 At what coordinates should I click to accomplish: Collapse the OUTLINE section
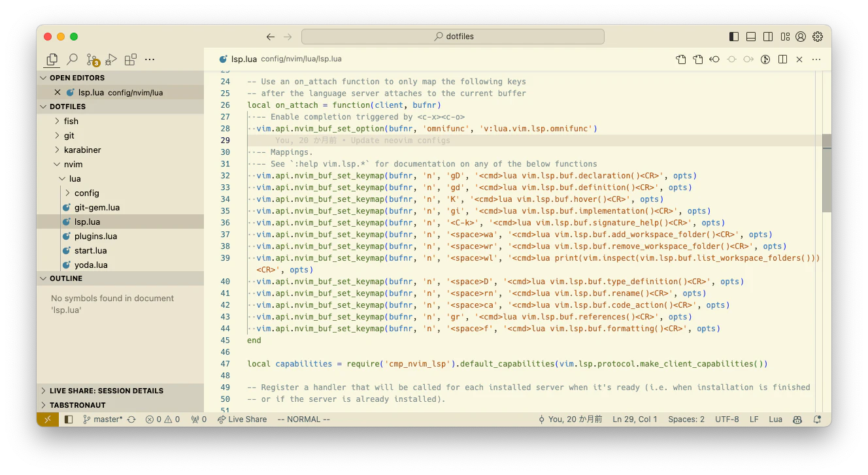tap(120, 278)
